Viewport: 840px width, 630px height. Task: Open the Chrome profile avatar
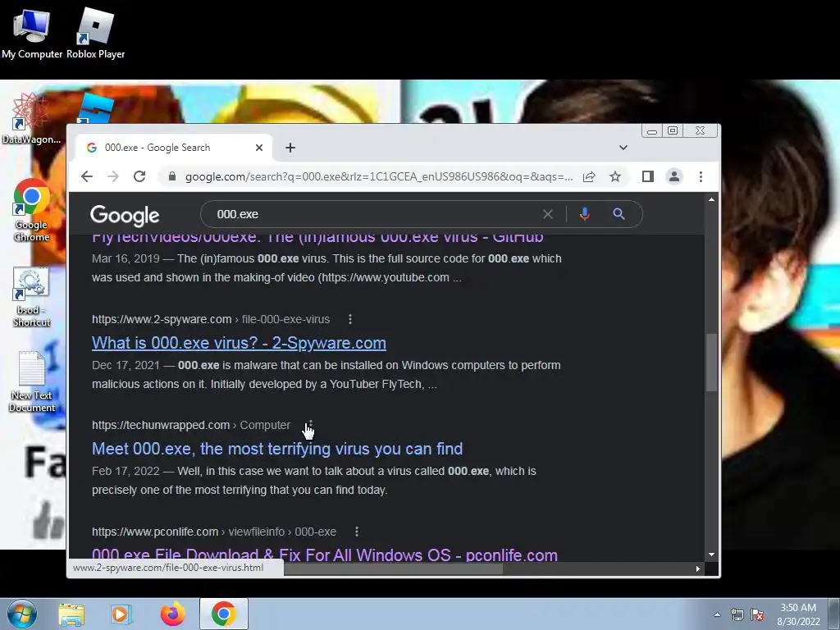click(x=674, y=176)
